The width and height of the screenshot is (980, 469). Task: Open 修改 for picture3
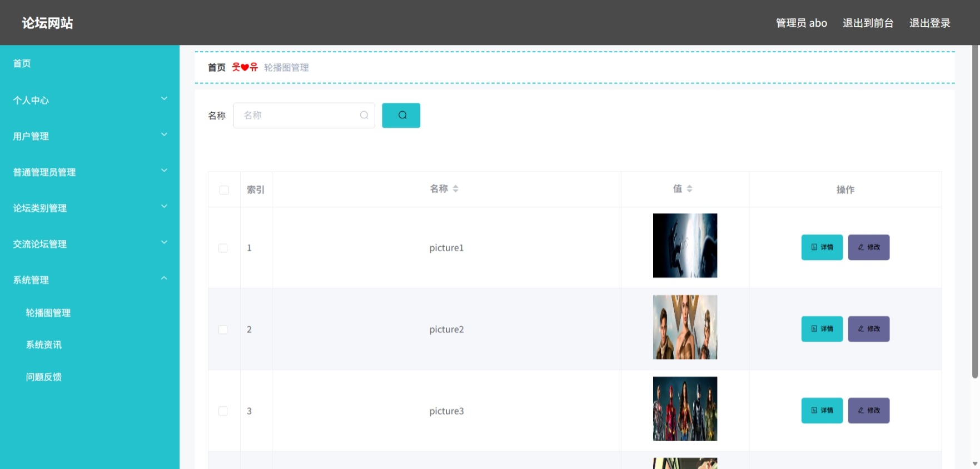click(868, 411)
